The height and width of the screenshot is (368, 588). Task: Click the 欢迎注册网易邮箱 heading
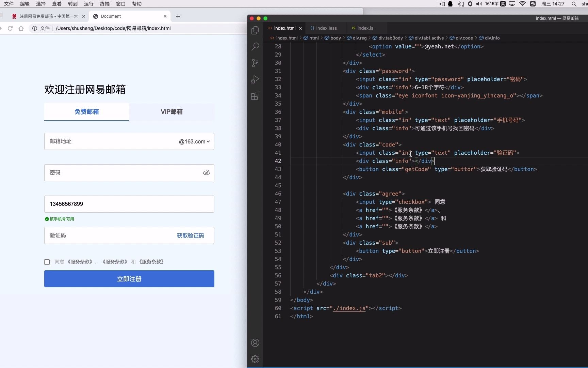(85, 89)
